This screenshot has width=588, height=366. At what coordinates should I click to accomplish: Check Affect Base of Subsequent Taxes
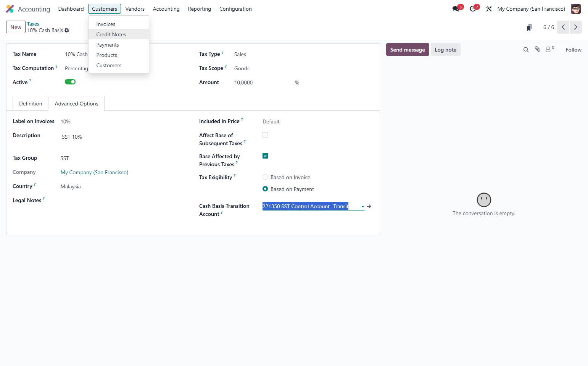tap(265, 135)
